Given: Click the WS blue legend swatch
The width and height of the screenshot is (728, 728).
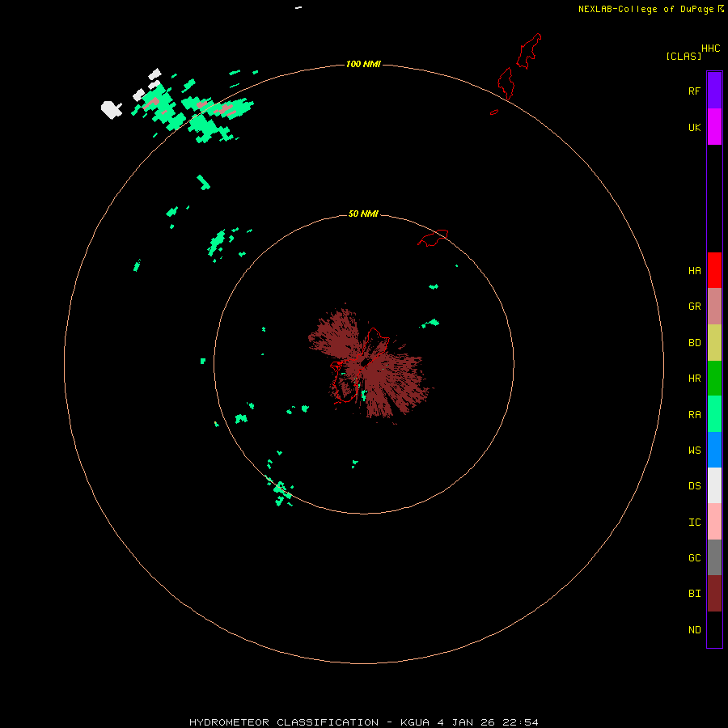Looking at the screenshot, I should click(x=714, y=450).
